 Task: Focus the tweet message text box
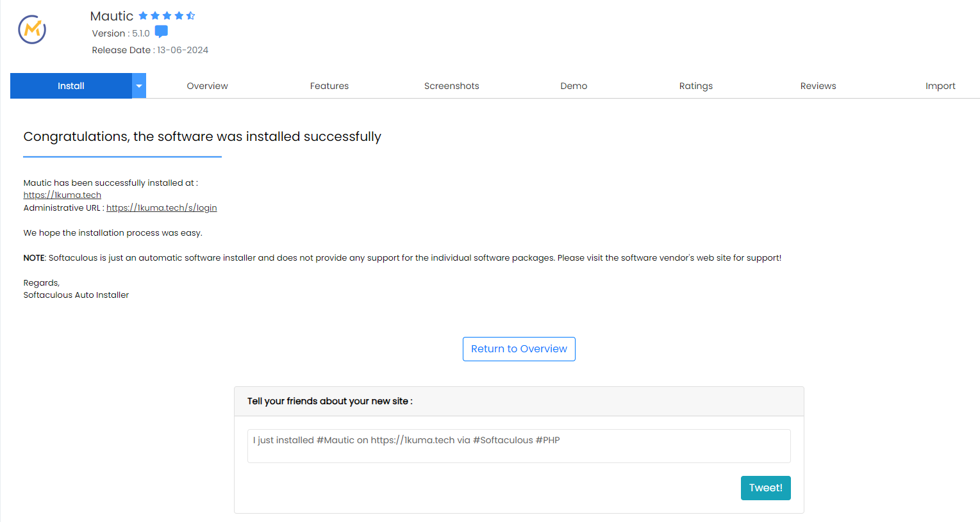pyautogui.click(x=519, y=446)
